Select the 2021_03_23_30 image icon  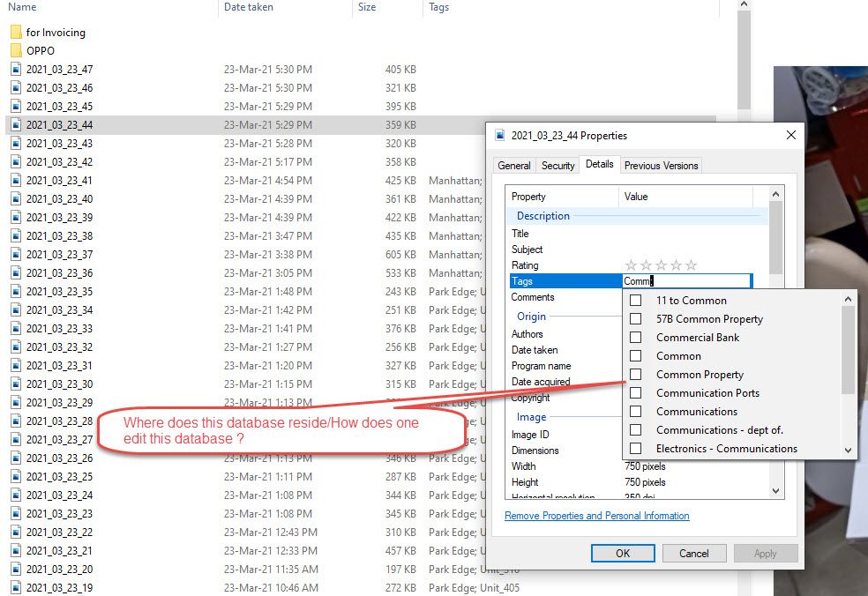tap(15, 384)
